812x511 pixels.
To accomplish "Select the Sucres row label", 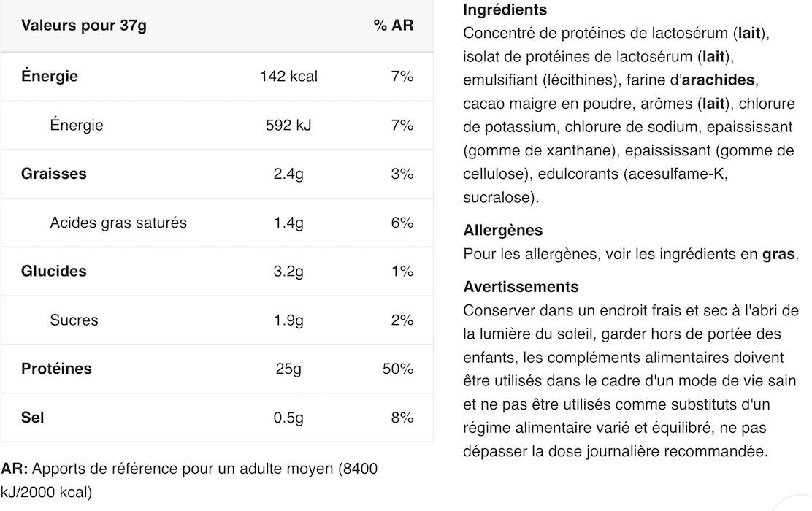I will point(74,320).
